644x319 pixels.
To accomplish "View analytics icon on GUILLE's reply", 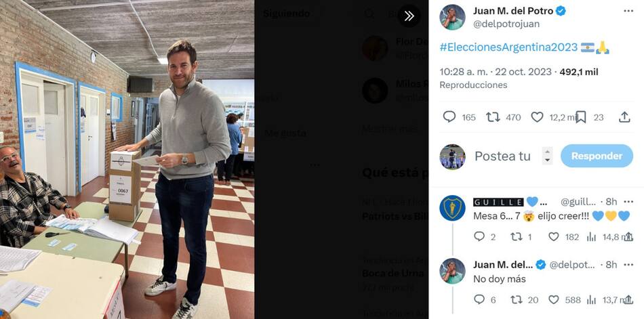I will [591, 236].
